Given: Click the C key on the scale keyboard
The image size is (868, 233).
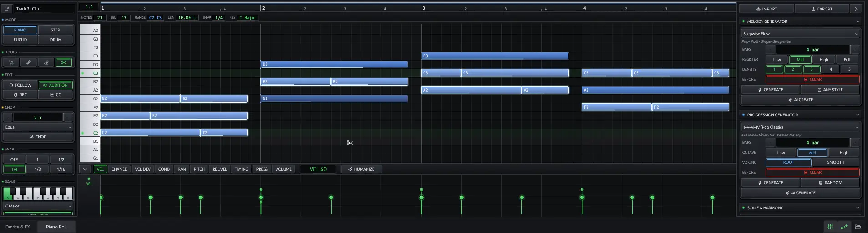Looking at the screenshot, I should coord(7,194).
